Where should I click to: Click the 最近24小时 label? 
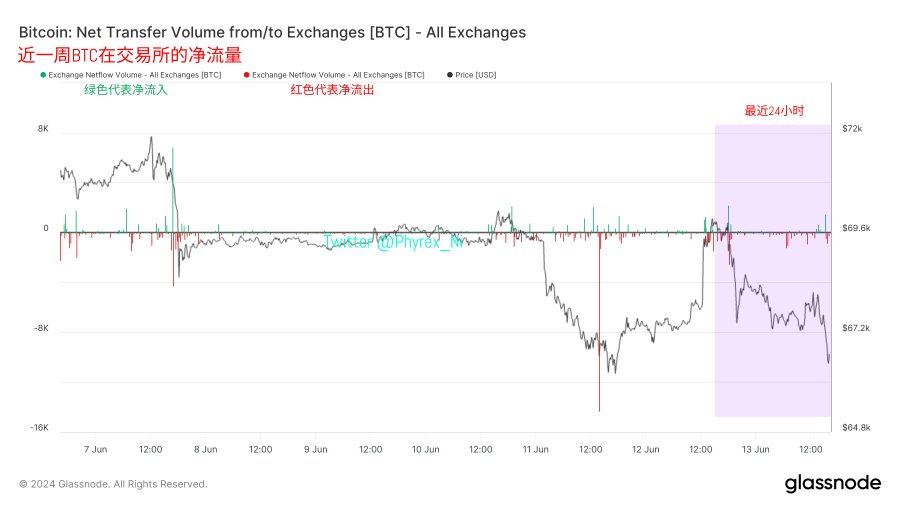click(x=775, y=111)
